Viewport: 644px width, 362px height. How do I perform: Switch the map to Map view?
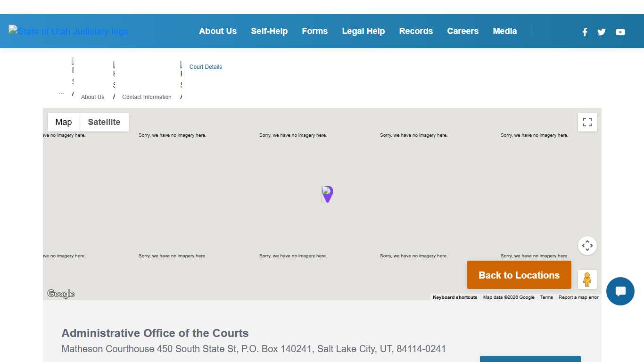point(63,122)
